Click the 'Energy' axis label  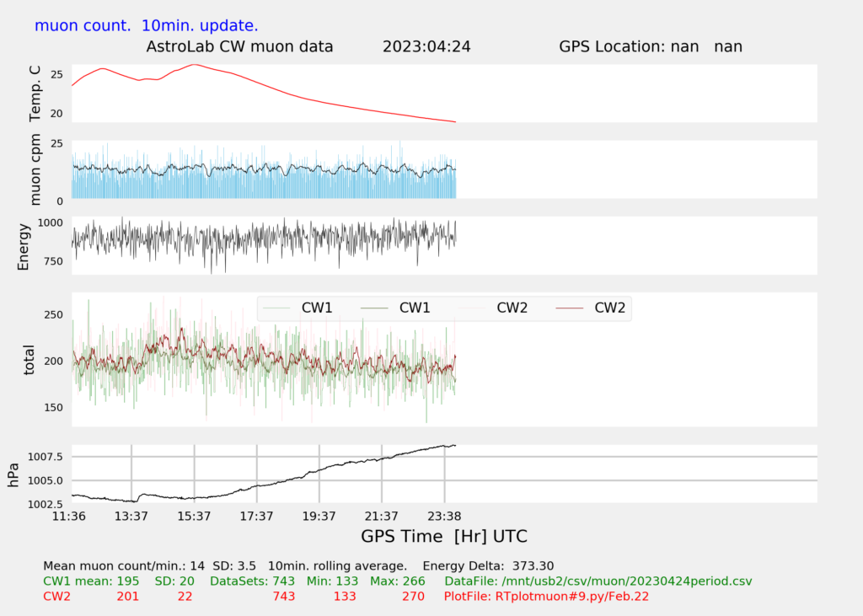point(23,247)
